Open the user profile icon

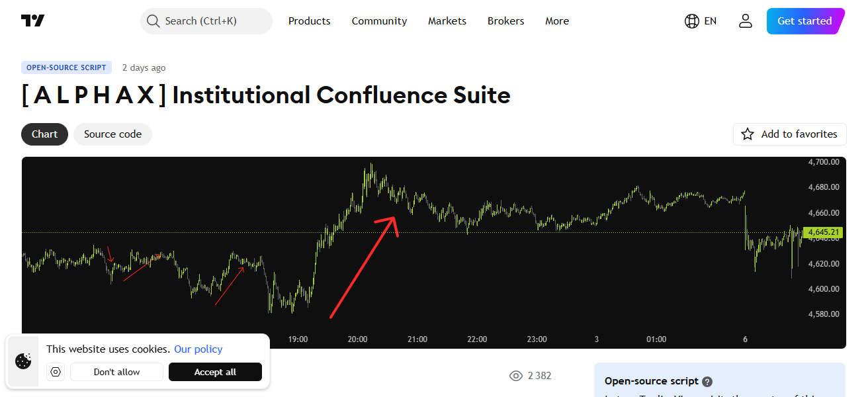pyautogui.click(x=745, y=21)
